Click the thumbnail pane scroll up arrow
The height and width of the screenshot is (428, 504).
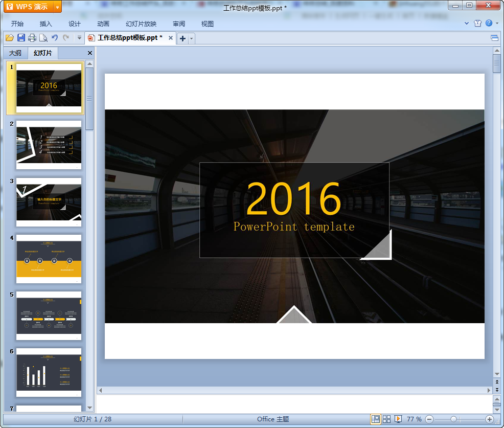(x=89, y=64)
